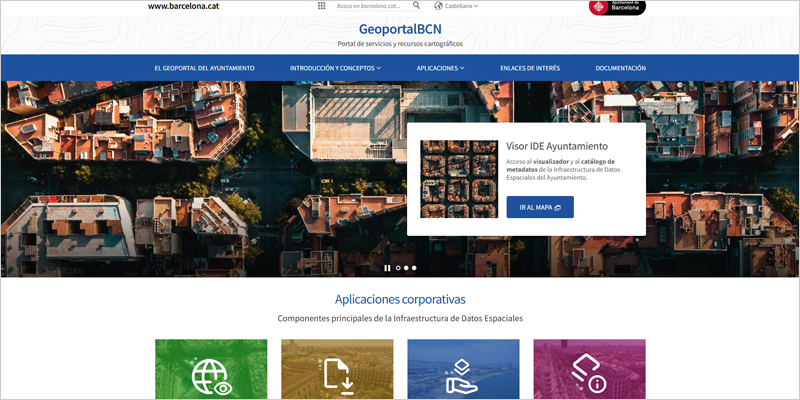Viewport: 800px width, 400px height.
Task: Select the second carousel slide dot
Action: click(406, 267)
